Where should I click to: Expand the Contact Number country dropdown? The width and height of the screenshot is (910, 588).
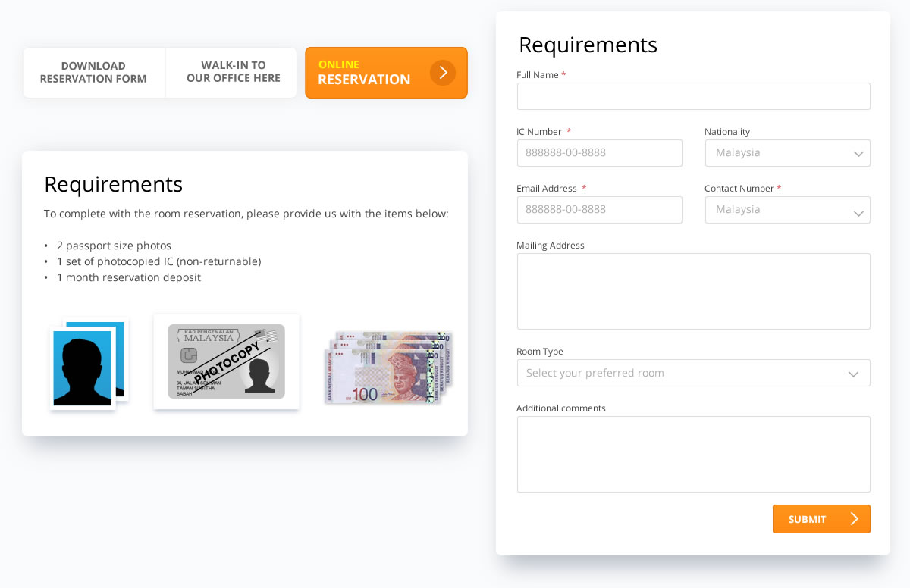(787, 210)
